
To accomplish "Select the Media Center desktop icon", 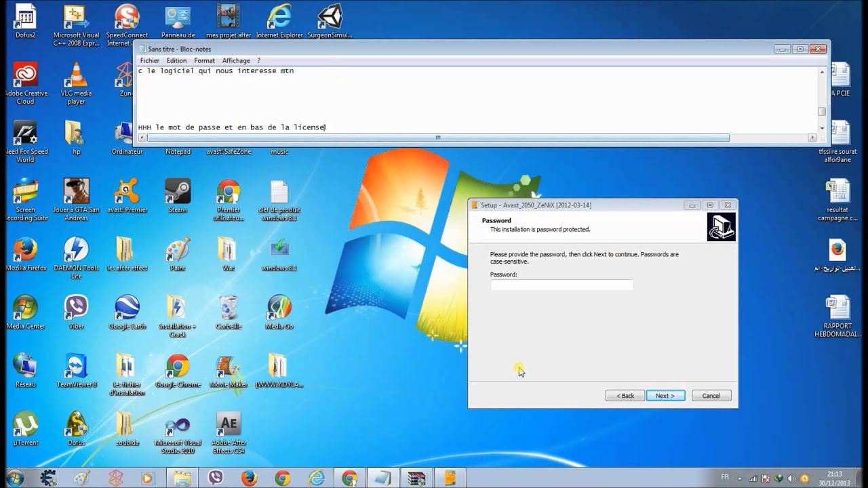I will pos(25,312).
